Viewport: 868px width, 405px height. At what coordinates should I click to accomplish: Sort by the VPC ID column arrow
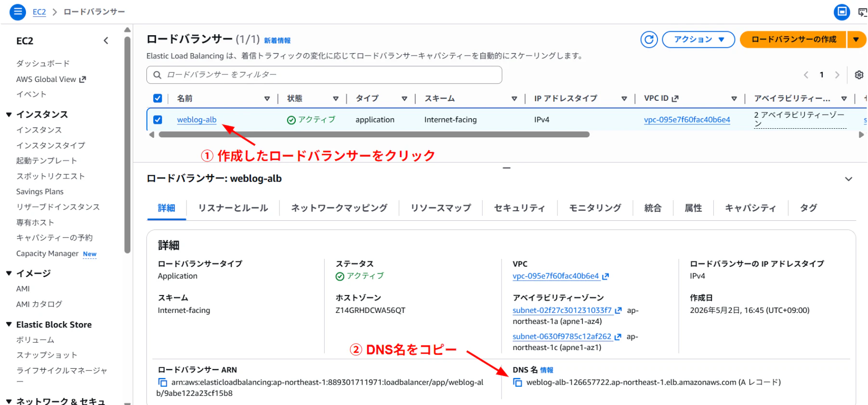point(734,98)
